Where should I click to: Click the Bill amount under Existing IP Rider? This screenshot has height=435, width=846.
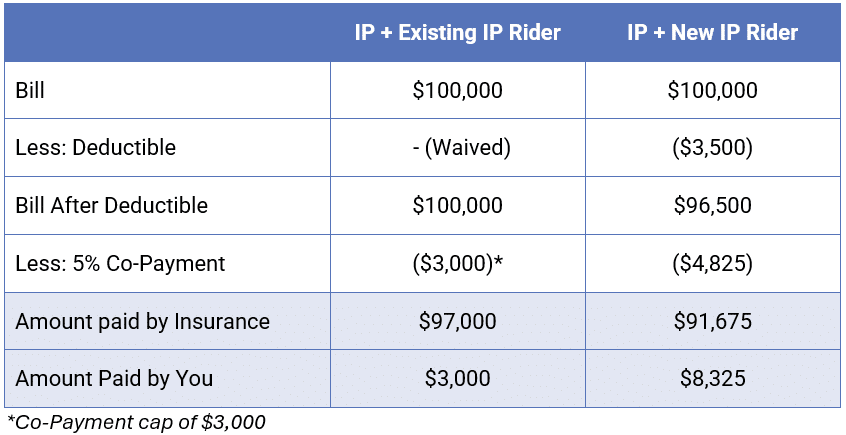[457, 90]
